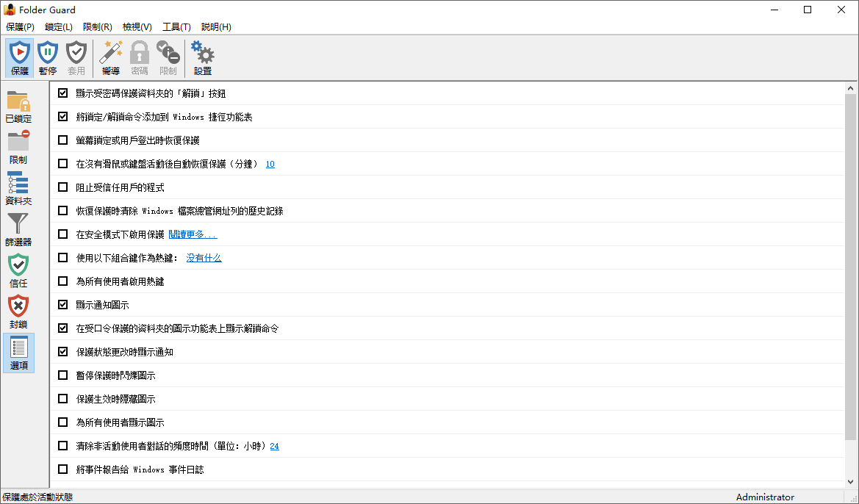
Task: Check 恢復保護時清除 Windows 檔案總管網址列的歷史記錄
Action: 63,211
